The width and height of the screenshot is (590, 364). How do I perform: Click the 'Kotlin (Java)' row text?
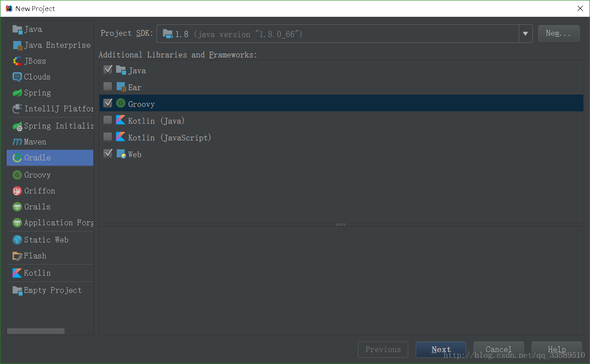pos(157,121)
